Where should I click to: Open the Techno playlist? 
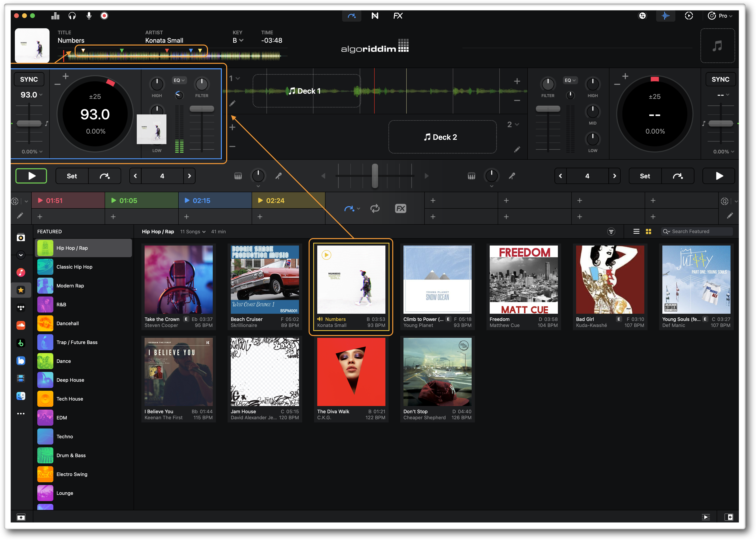[83, 436]
